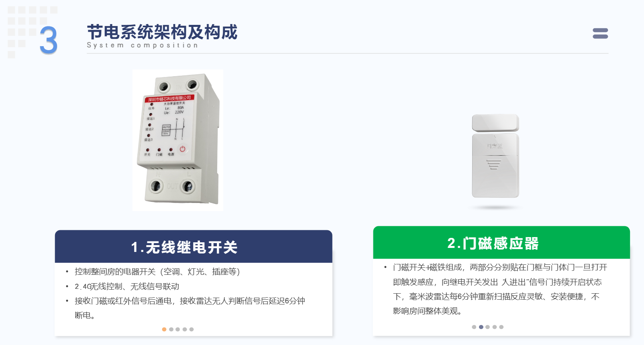
Task: Select the fourth dot under the door sensor card
Action: [x=495, y=327]
